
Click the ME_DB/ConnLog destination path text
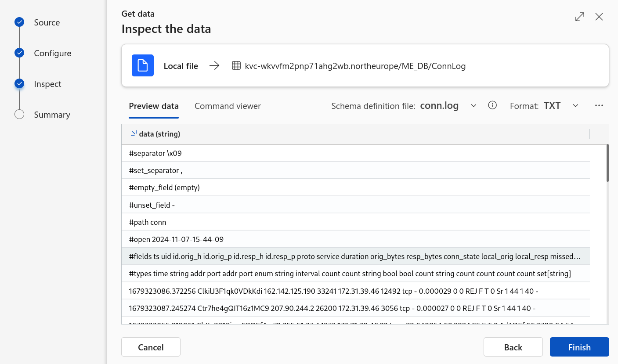pos(355,66)
